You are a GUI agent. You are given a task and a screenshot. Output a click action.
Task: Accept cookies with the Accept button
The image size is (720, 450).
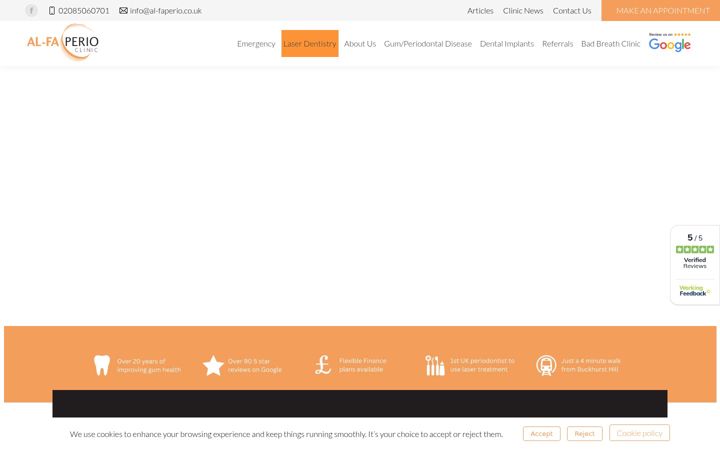[542, 433]
